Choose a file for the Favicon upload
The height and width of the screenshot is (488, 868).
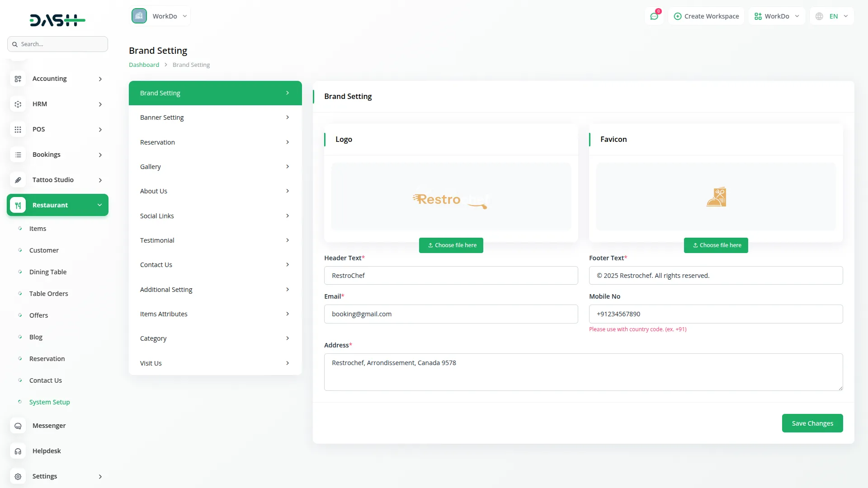716,245
